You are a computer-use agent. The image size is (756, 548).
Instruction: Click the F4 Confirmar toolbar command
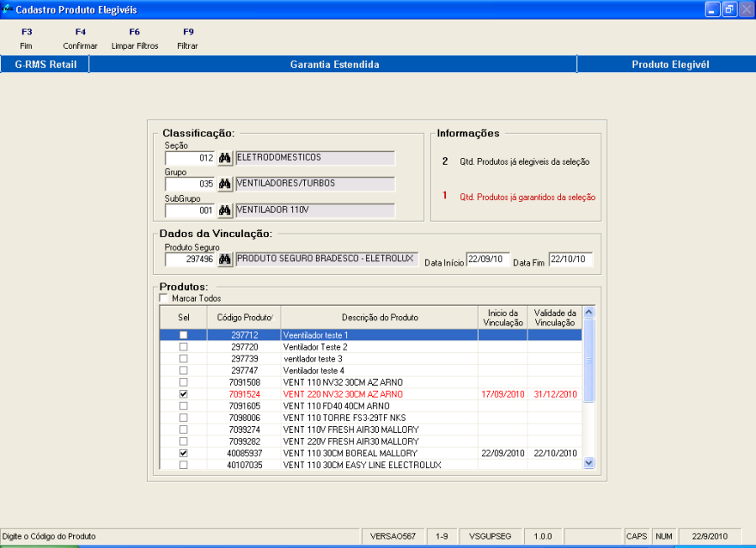tap(80, 39)
